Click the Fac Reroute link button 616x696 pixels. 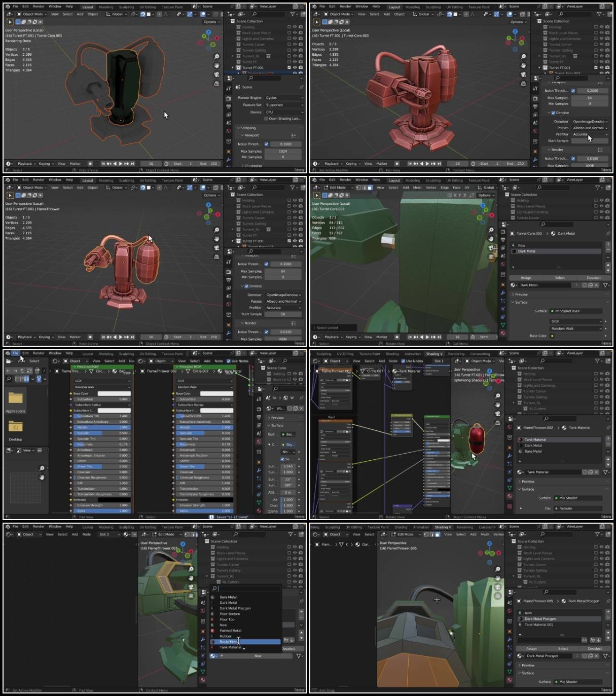[x=578, y=508]
